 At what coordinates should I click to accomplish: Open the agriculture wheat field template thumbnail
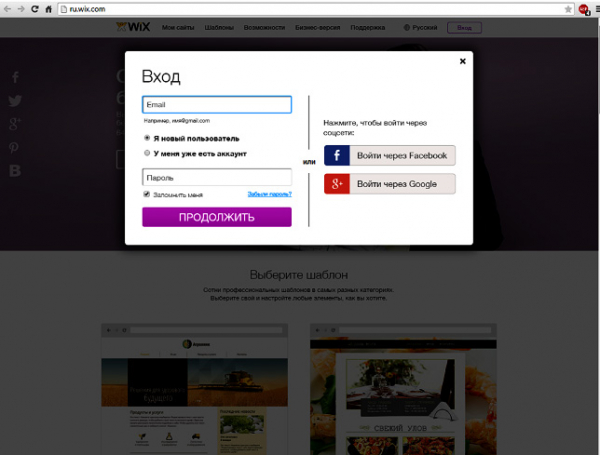point(194,389)
